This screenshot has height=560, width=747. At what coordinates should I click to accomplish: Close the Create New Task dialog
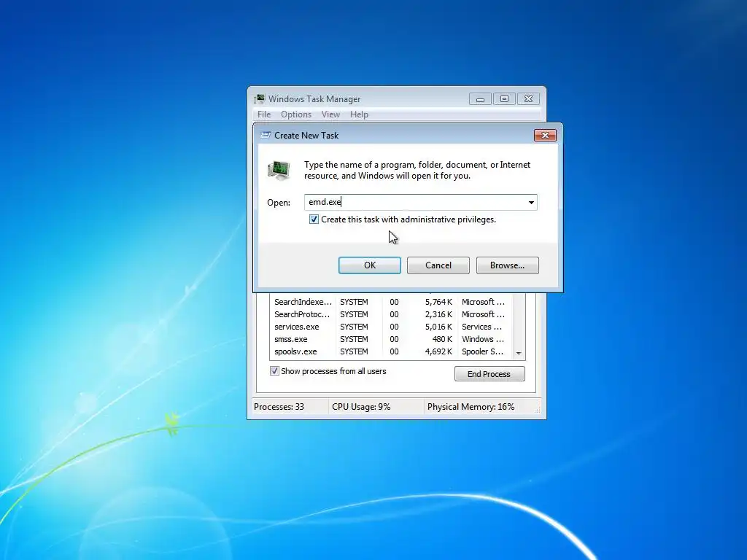tap(545, 135)
